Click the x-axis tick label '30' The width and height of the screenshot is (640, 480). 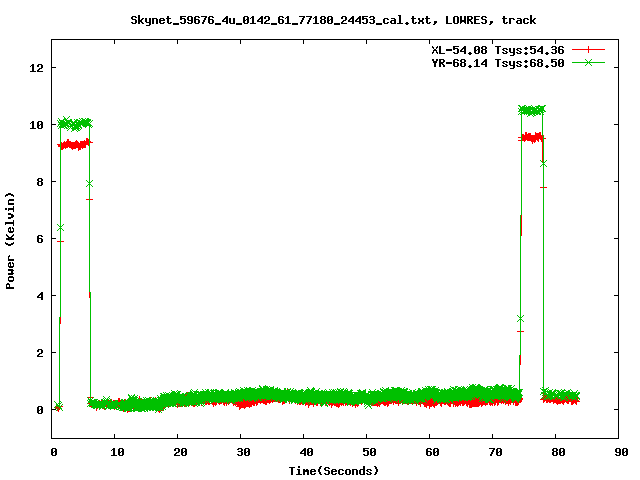click(x=243, y=452)
